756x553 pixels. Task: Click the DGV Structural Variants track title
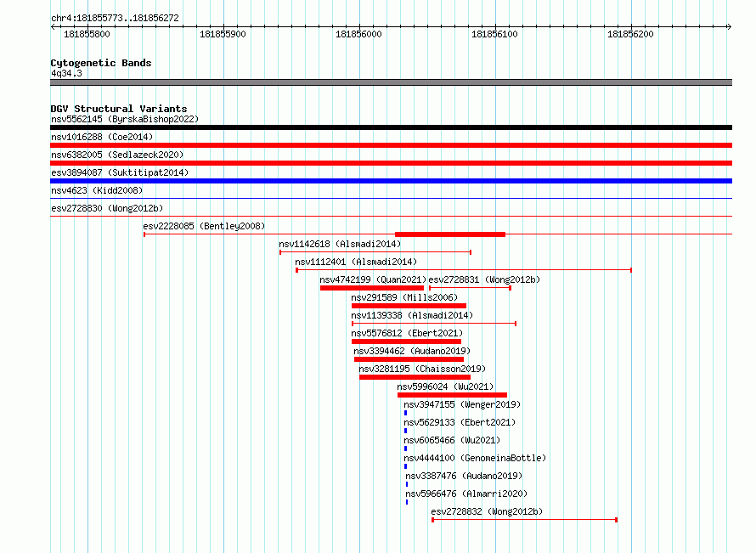coord(119,109)
